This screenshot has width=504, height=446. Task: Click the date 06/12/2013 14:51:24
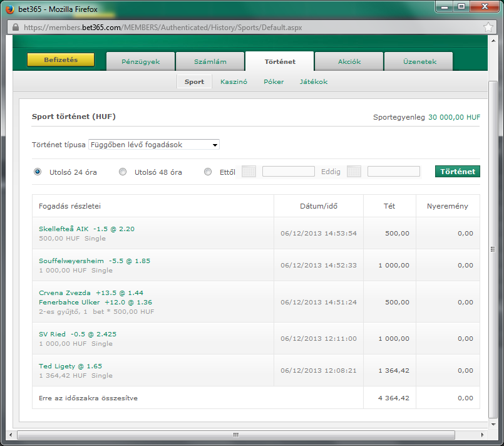(x=319, y=302)
